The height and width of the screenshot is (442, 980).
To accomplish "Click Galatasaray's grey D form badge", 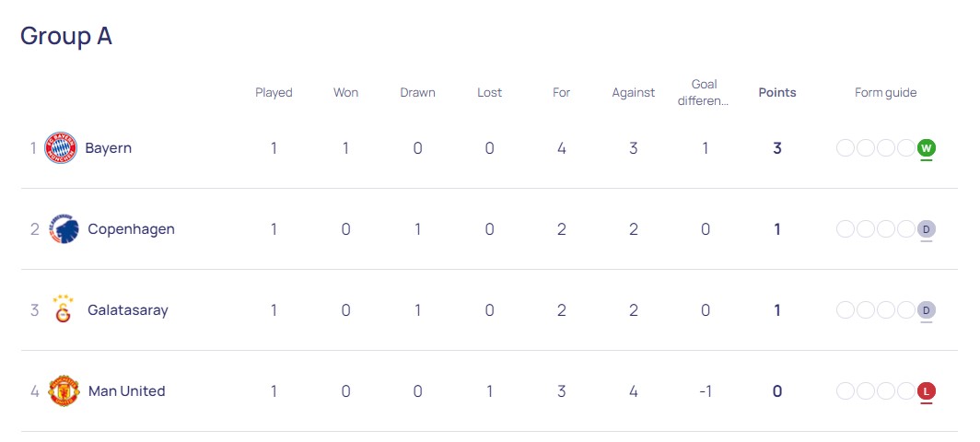I will [x=927, y=309].
